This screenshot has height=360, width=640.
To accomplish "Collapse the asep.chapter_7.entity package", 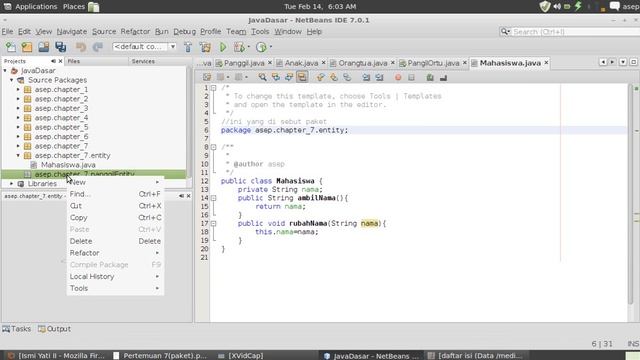I will click(x=18, y=156).
